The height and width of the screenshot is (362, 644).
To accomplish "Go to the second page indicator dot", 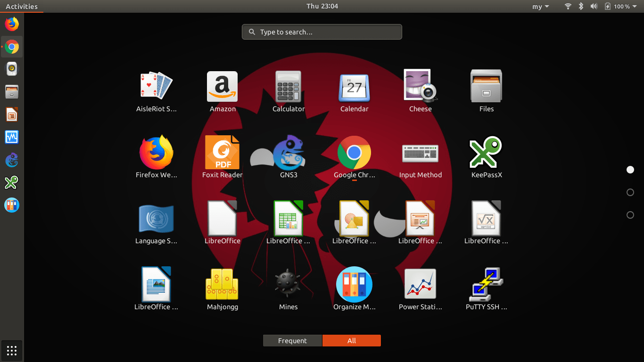I will 630,192.
